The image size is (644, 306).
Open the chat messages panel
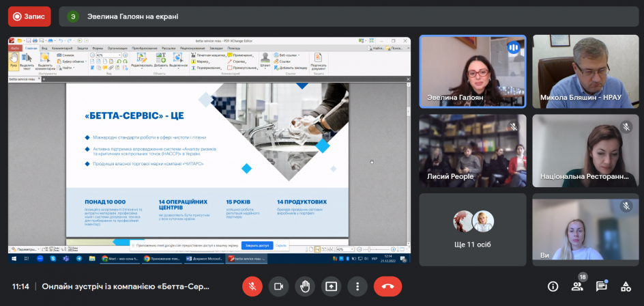(x=602, y=286)
